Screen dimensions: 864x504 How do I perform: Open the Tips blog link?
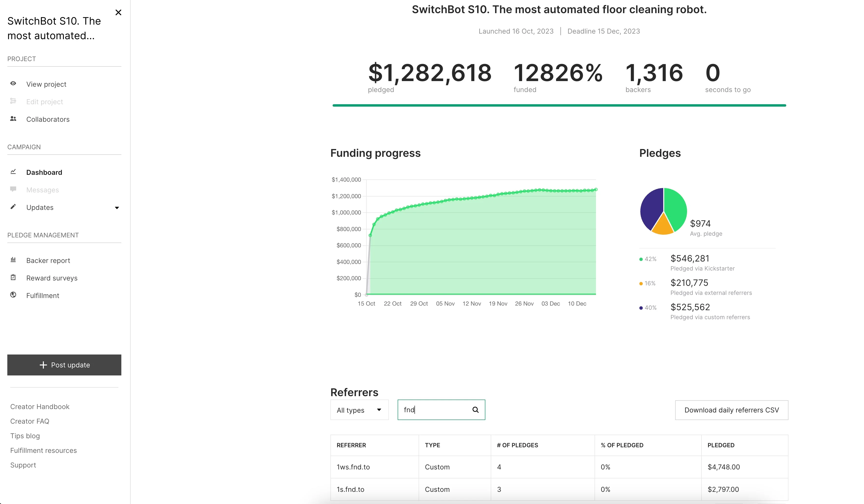point(25,436)
